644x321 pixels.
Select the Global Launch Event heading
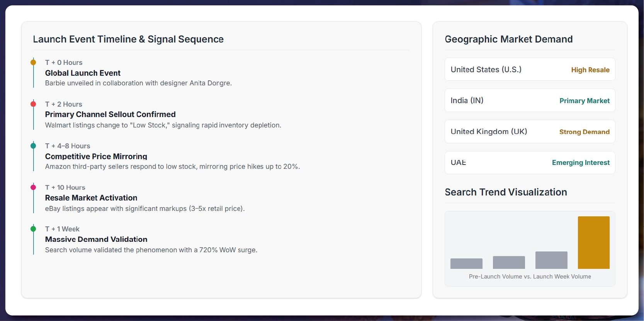(x=83, y=73)
